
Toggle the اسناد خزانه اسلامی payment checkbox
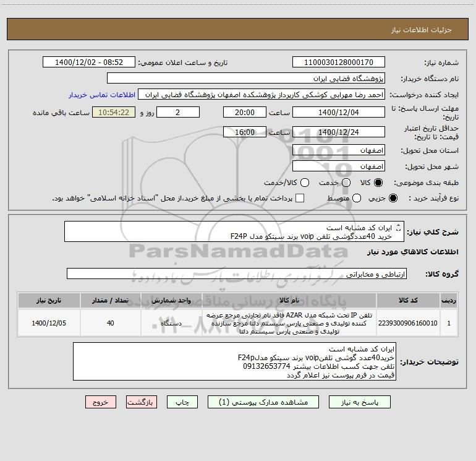pyautogui.click(x=300, y=198)
